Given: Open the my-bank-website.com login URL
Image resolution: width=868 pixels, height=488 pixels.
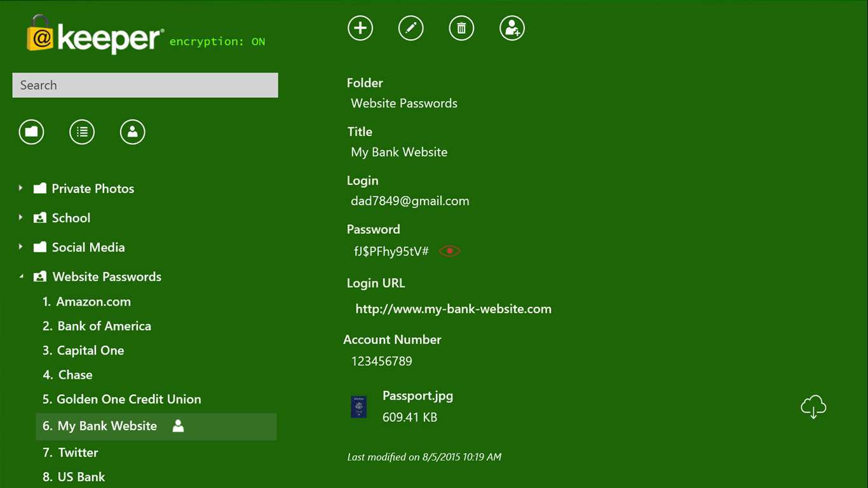Looking at the screenshot, I should click(x=453, y=309).
